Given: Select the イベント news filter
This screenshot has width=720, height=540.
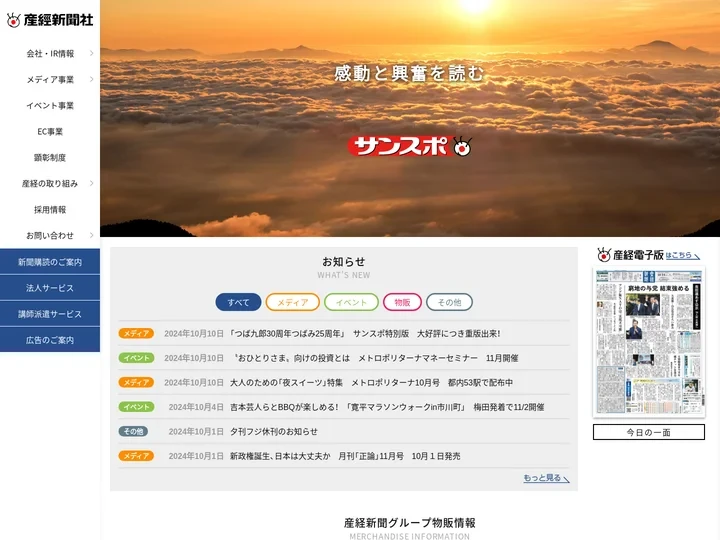Looking at the screenshot, I should pyautogui.click(x=351, y=302).
